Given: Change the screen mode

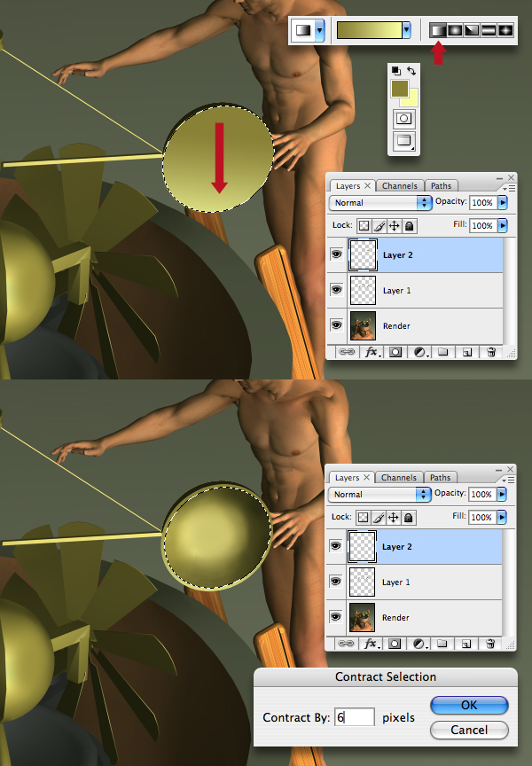Looking at the screenshot, I should (404, 141).
